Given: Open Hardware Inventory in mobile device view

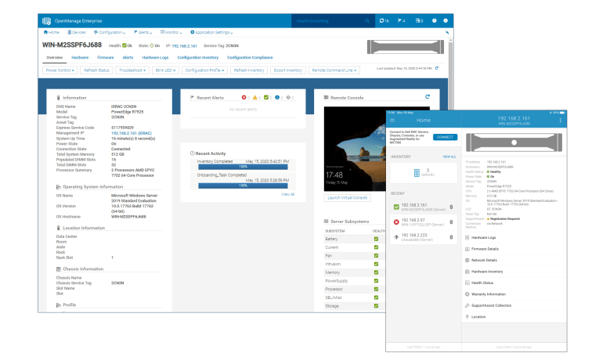Looking at the screenshot, I should 514,272.
